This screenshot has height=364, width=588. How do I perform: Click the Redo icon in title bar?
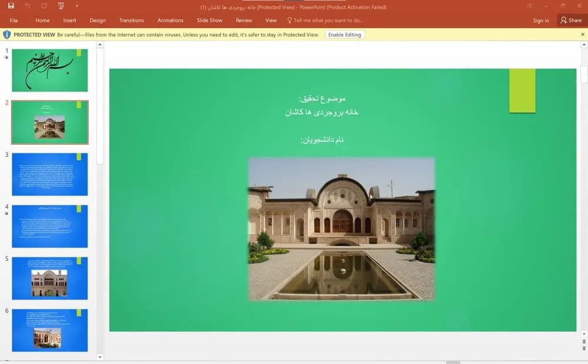click(44, 6)
